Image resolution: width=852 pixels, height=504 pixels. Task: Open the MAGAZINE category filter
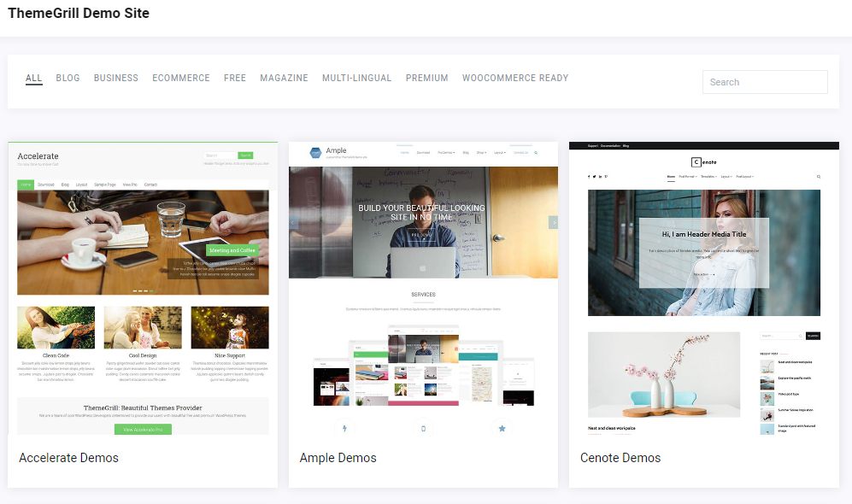[x=284, y=78]
